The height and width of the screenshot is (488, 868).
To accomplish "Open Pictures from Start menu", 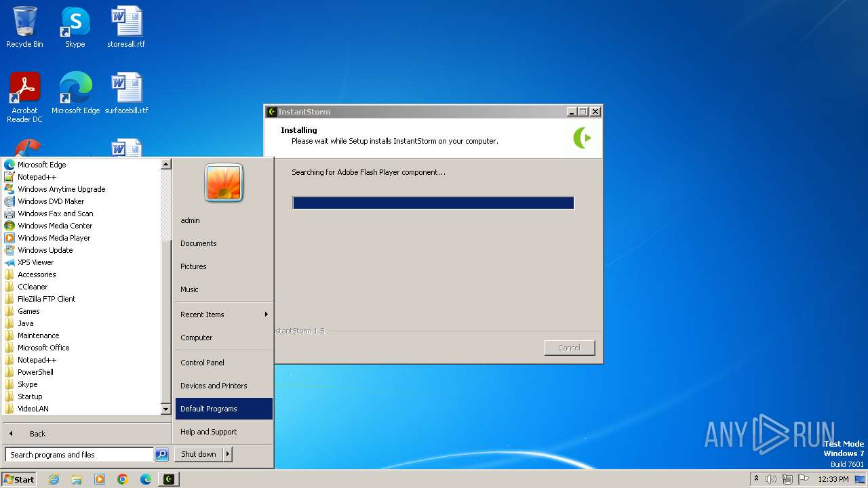I will pyautogui.click(x=224, y=266).
